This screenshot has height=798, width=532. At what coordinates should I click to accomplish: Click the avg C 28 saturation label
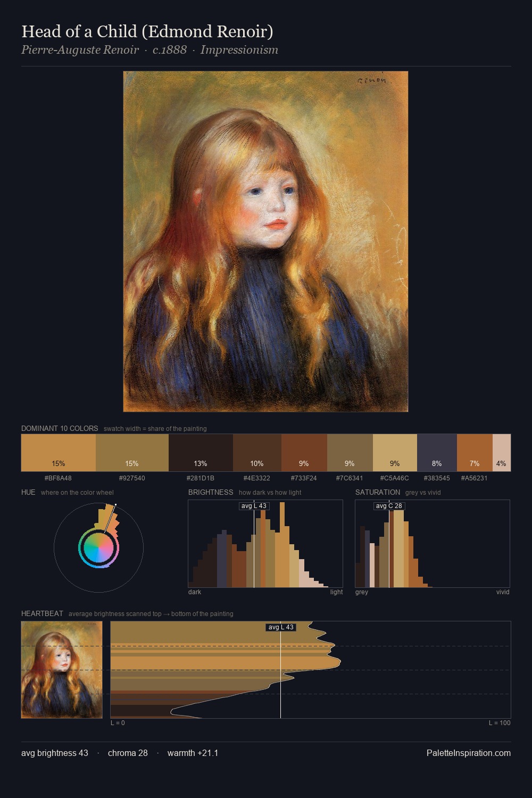[x=389, y=506]
